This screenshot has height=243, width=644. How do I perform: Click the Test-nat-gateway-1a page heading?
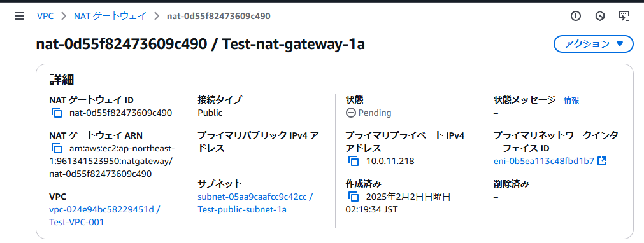click(293, 44)
